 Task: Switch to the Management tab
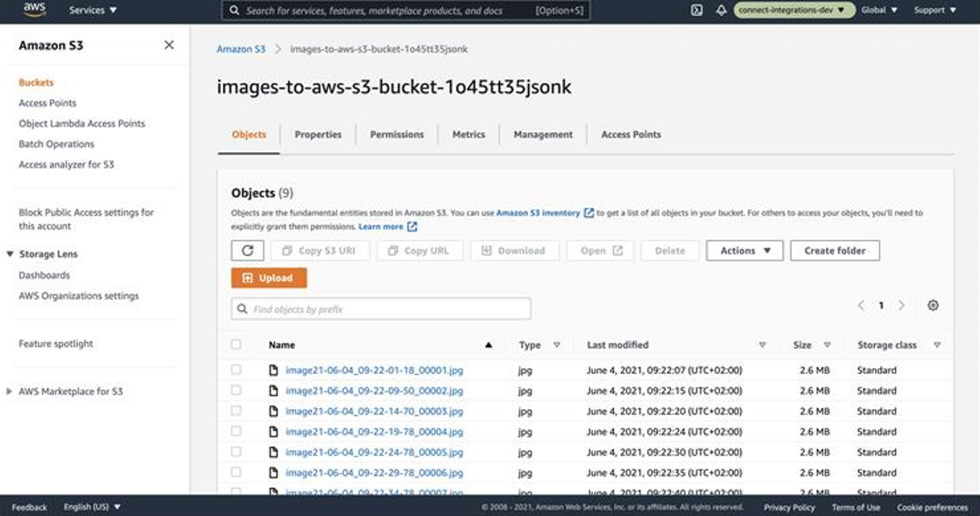[x=543, y=134]
